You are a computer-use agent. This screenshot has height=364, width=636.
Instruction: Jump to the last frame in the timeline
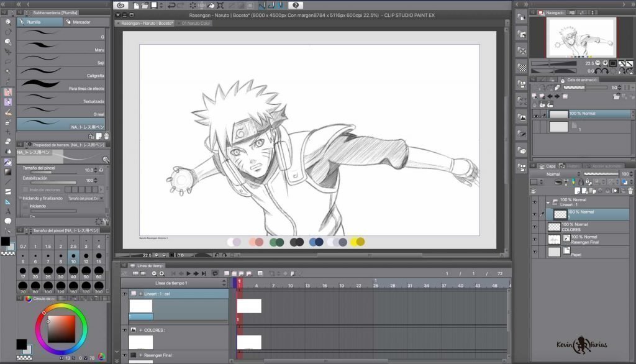click(204, 273)
